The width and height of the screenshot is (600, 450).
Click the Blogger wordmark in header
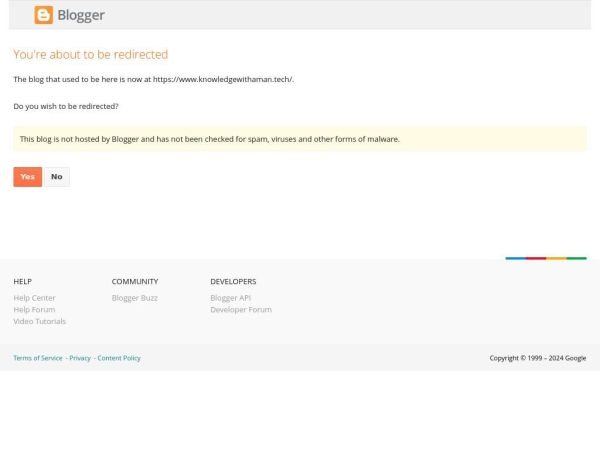(x=81, y=15)
